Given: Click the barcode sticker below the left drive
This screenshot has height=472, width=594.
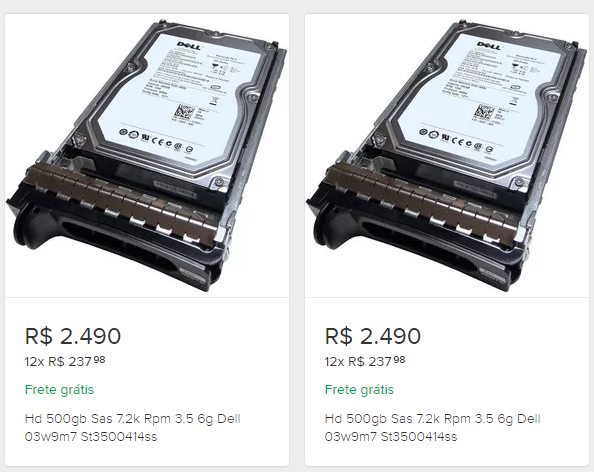Looking at the screenshot, I should click(175, 189).
